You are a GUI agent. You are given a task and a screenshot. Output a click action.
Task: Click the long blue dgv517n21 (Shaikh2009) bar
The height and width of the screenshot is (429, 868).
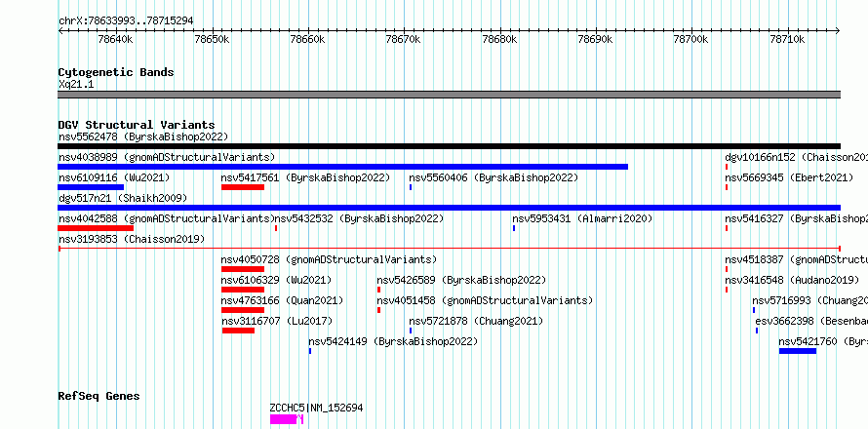pyautogui.click(x=449, y=208)
